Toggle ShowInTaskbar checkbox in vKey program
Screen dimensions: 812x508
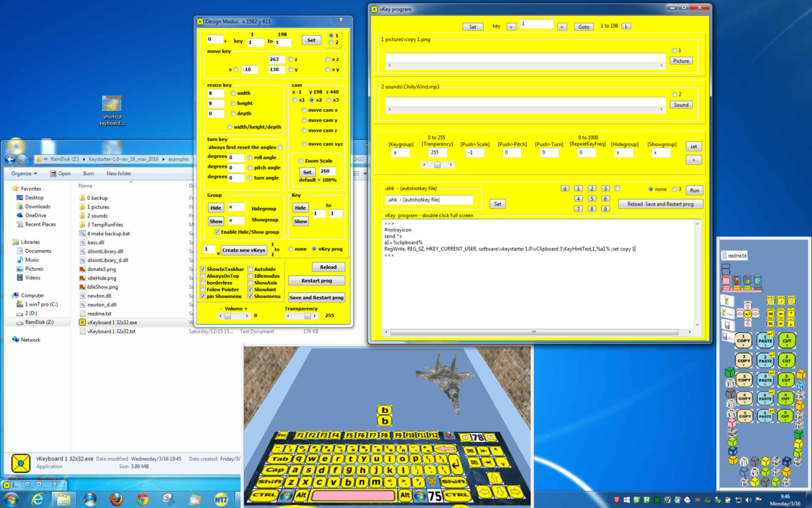203,269
